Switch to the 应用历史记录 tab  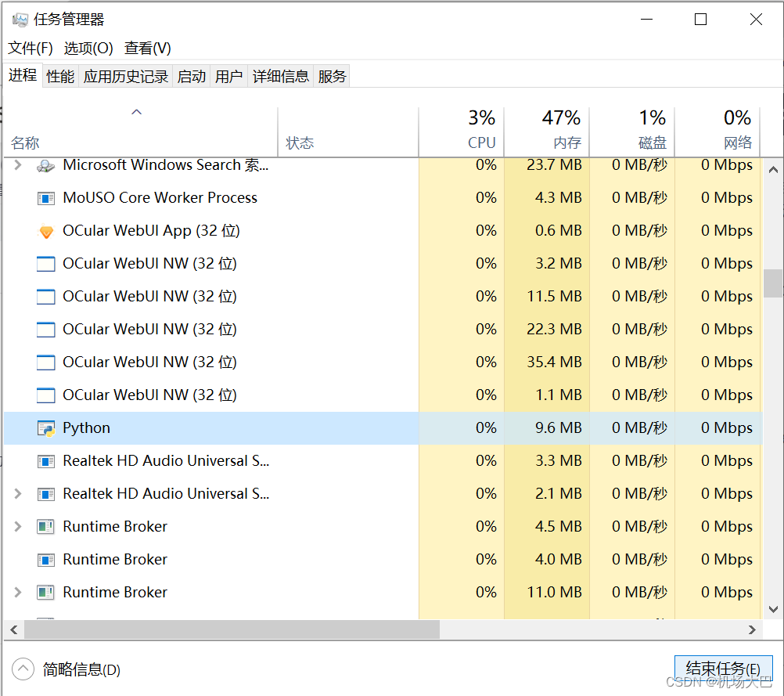tap(125, 77)
